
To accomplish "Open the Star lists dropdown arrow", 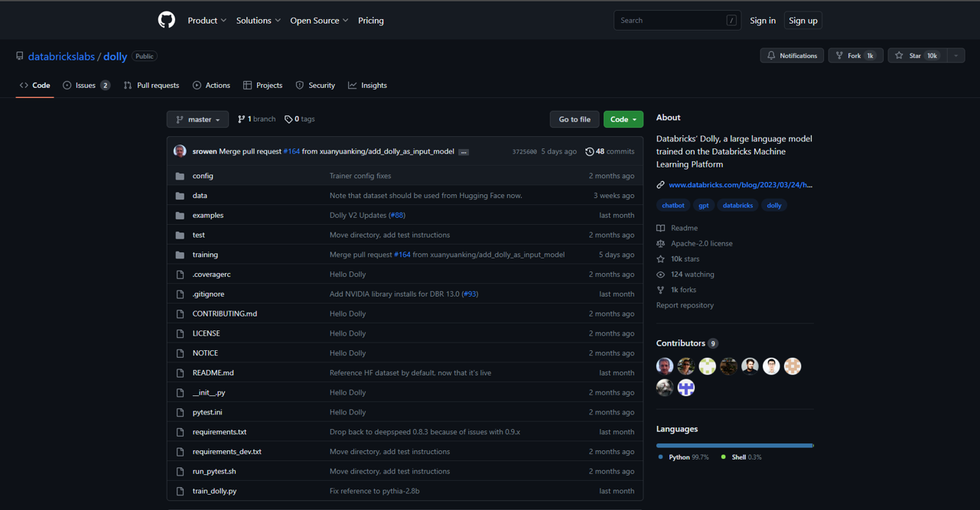I will pyautogui.click(x=956, y=56).
